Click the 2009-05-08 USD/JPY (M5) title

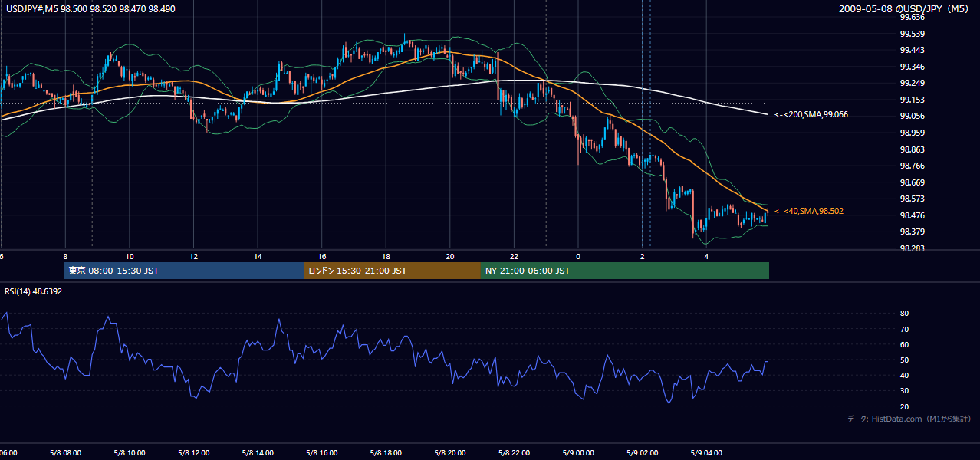(905, 8)
